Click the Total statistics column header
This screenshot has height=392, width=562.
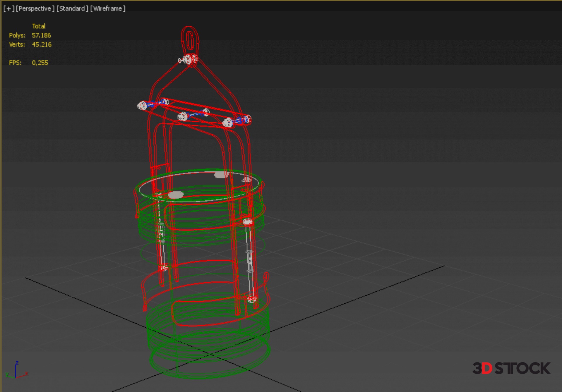[x=39, y=26]
